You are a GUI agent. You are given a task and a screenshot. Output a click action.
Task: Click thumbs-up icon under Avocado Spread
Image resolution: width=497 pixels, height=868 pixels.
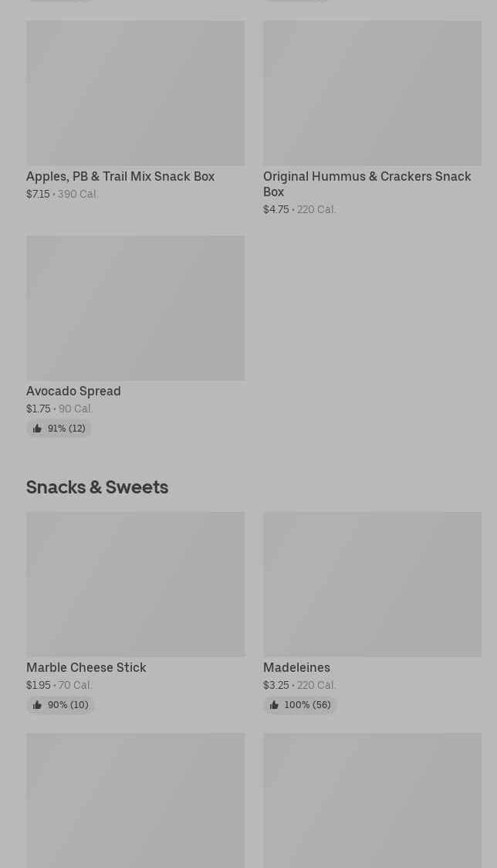tap(37, 429)
